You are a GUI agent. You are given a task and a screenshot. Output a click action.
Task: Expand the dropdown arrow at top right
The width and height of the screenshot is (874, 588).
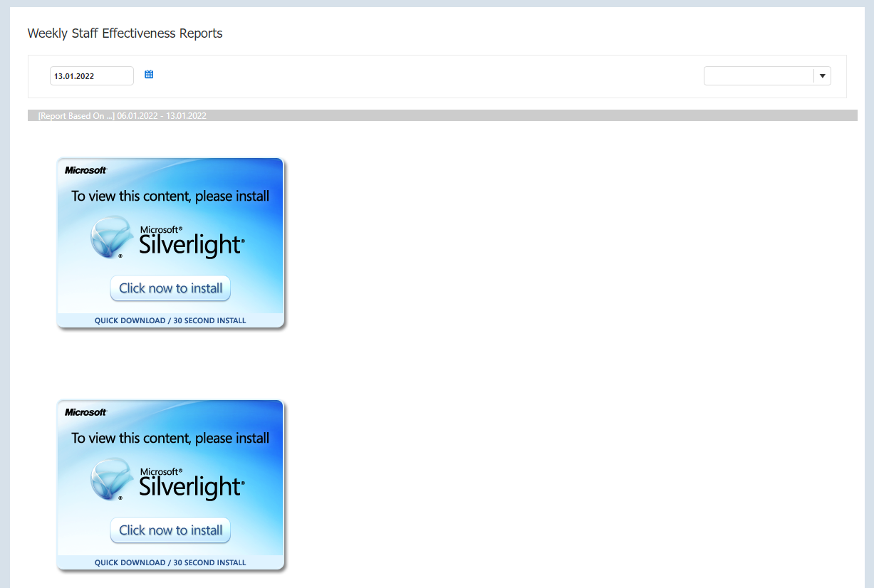pos(823,76)
